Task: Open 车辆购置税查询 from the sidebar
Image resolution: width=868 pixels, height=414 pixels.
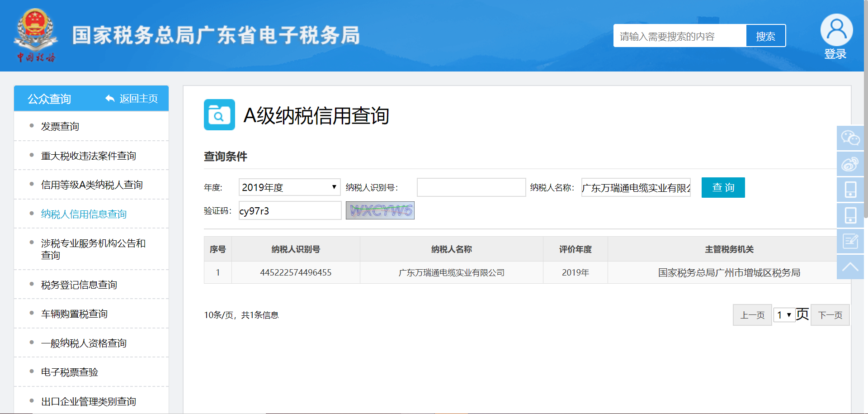Action: point(74,314)
